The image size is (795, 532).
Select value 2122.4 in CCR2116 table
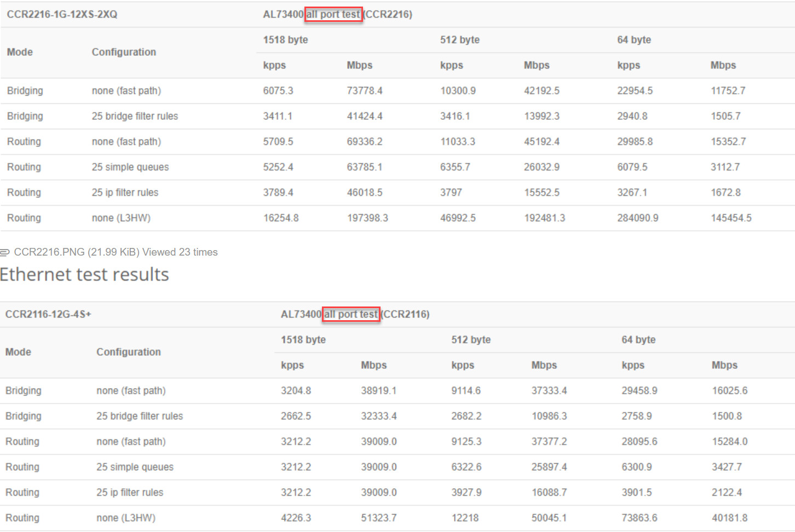[x=727, y=493]
